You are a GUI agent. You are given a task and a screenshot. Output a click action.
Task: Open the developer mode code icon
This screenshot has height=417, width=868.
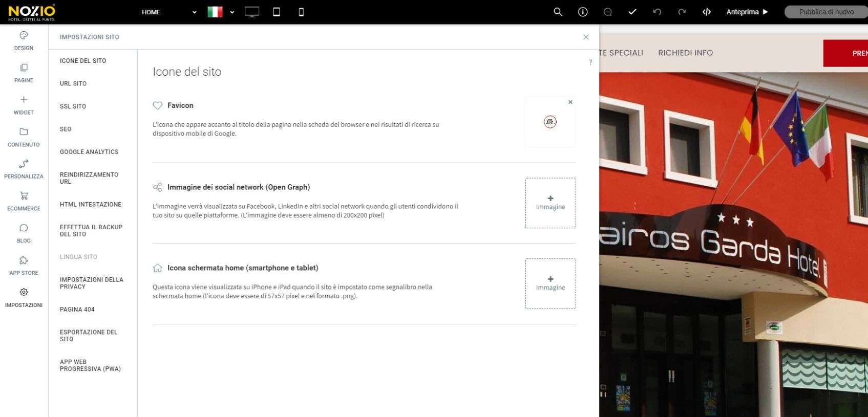click(x=707, y=12)
